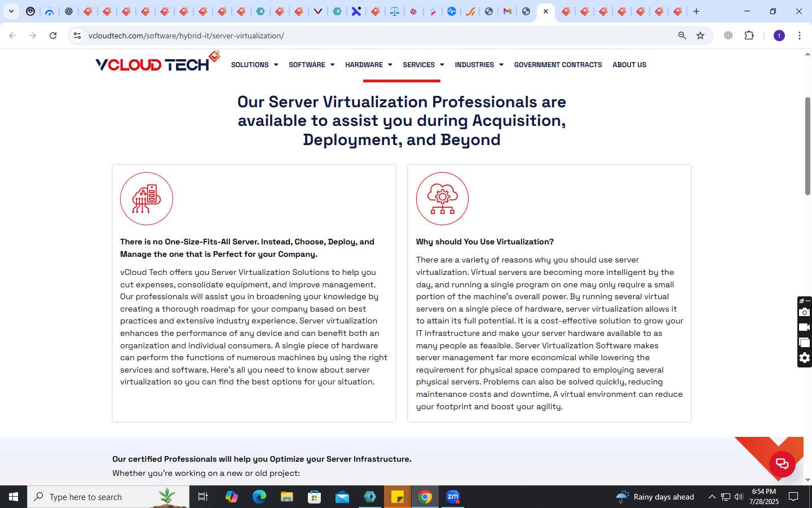
Task: Switch to the Gmail tab
Action: (507, 11)
